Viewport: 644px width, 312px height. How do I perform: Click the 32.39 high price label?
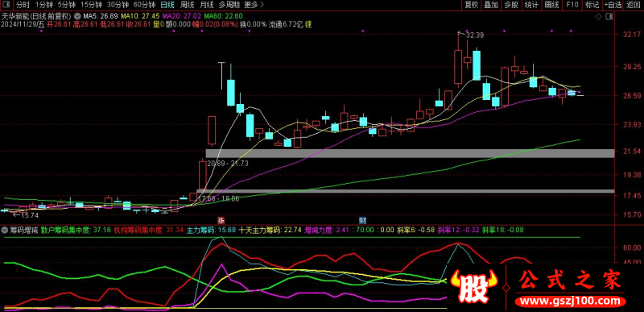(x=475, y=35)
